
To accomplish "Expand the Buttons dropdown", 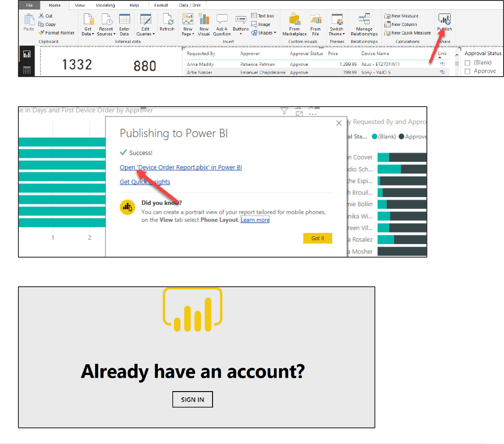I will pyautogui.click(x=241, y=34).
